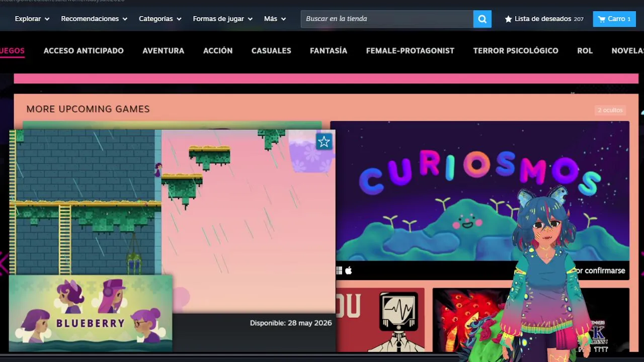The height and width of the screenshot is (362, 644).
Task: Open the Formas de jugar dropdown
Action: tap(223, 19)
